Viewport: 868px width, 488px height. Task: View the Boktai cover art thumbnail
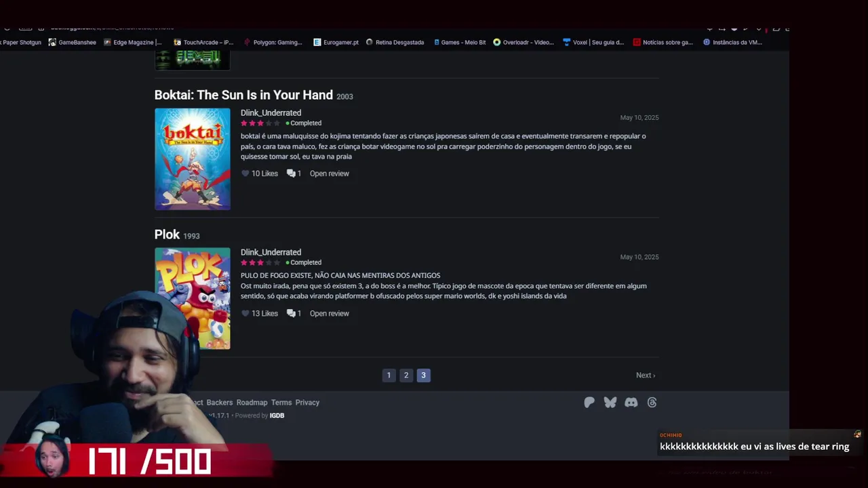193,159
